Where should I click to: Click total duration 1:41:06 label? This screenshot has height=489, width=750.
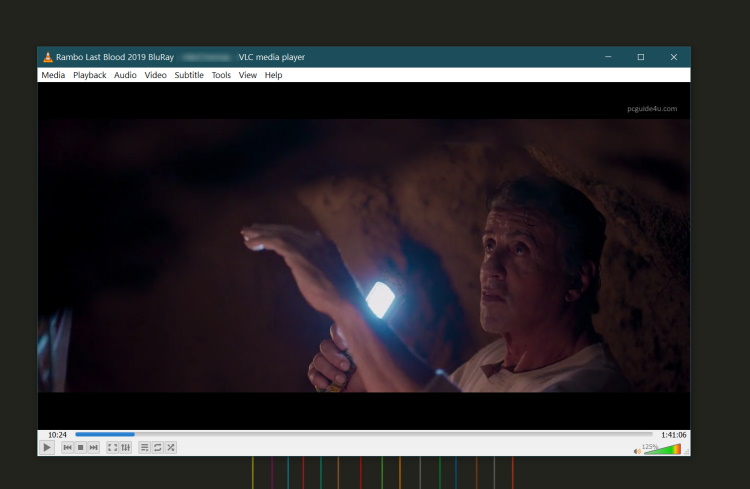coord(673,434)
